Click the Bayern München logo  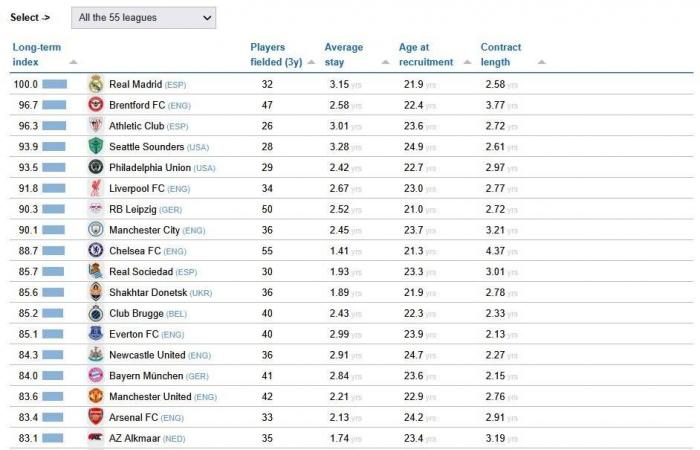coord(95,376)
